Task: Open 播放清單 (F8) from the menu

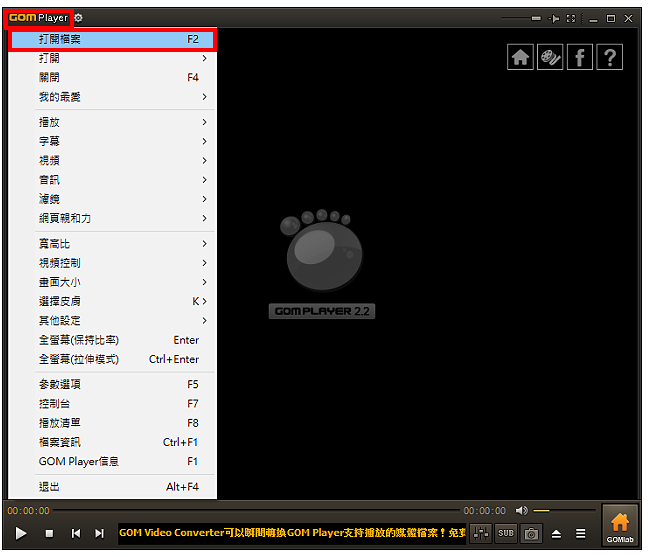Action: (112, 423)
